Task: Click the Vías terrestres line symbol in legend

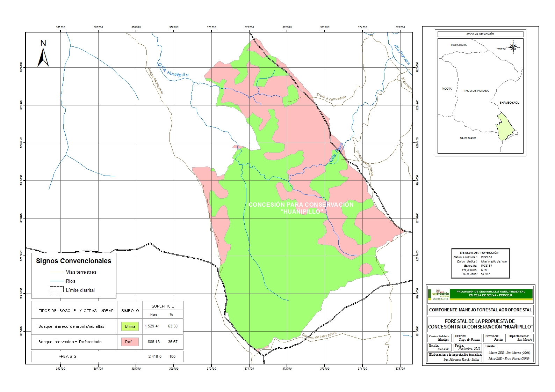Action: pos(57,272)
